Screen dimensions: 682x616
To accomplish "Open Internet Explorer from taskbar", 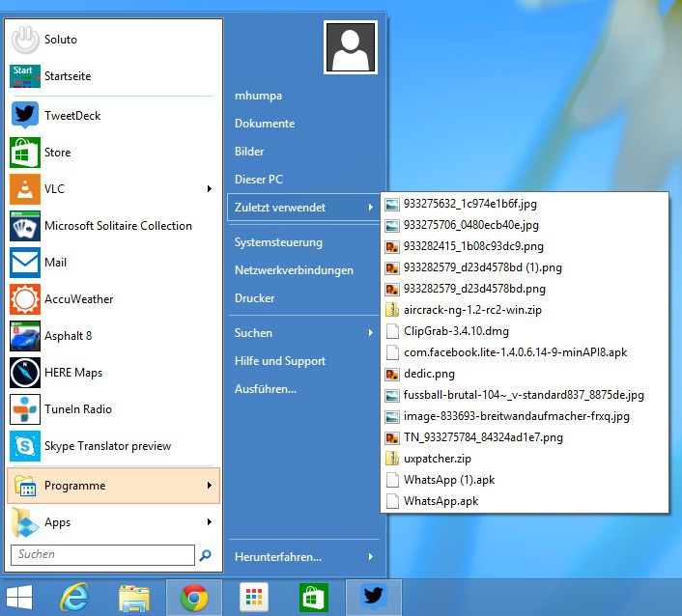I will point(74,598).
